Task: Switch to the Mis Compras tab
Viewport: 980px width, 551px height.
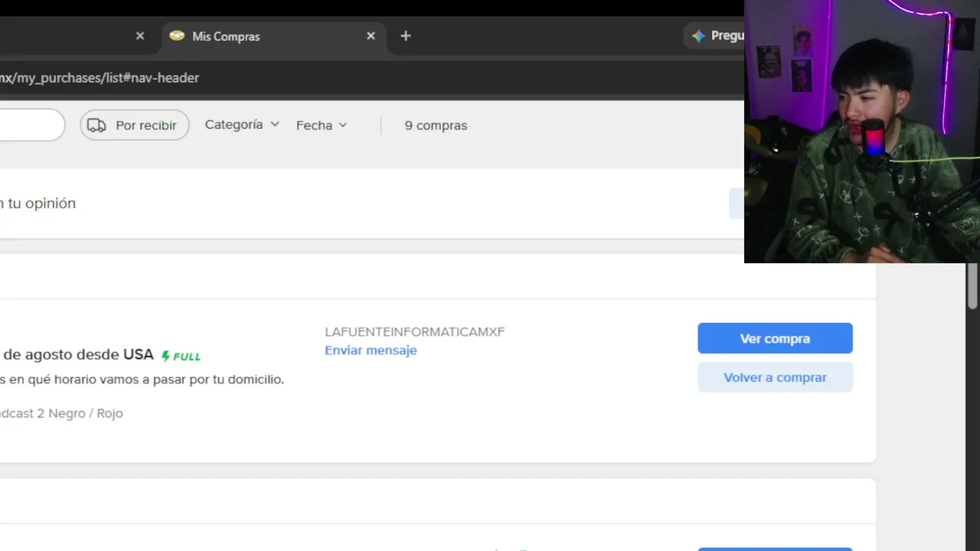Action: (x=273, y=36)
